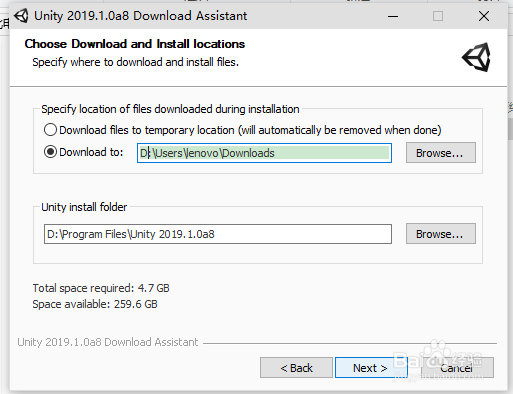Image resolution: width=513 pixels, height=394 pixels.
Task: Click the Unity install folder path field
Action: coord(218,234)
